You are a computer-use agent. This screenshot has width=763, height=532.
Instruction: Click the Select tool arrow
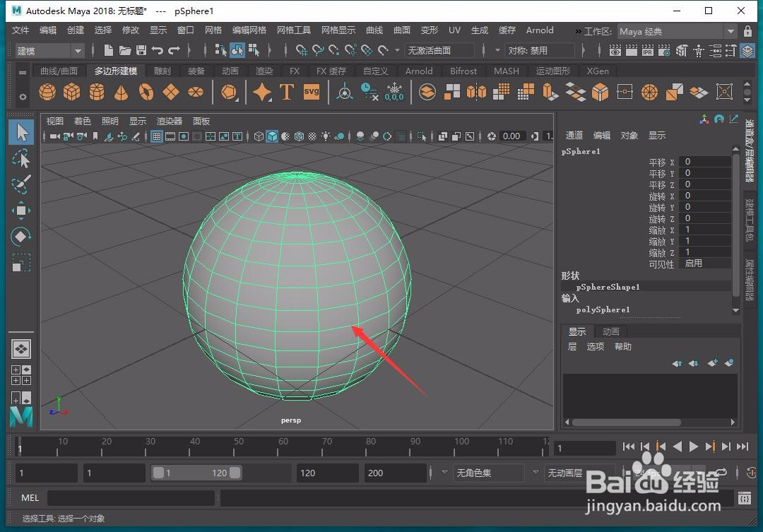(21, 132)
